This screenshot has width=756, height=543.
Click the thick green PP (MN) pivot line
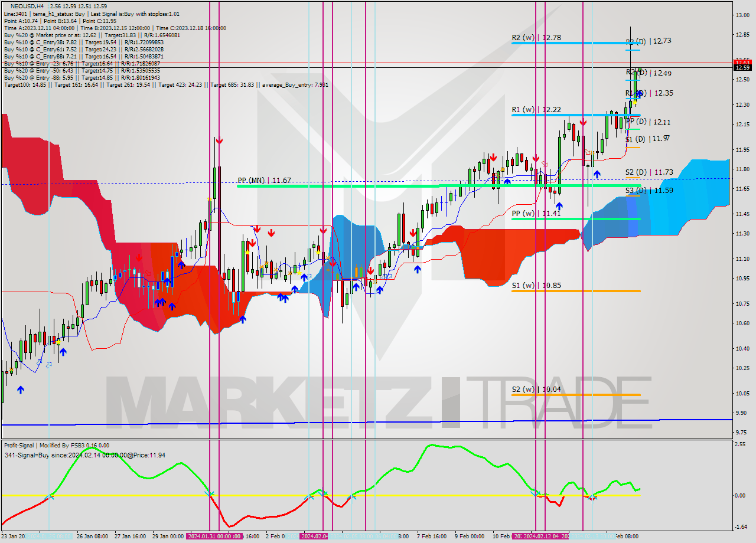pyautogui.click(x=438, y=186)
